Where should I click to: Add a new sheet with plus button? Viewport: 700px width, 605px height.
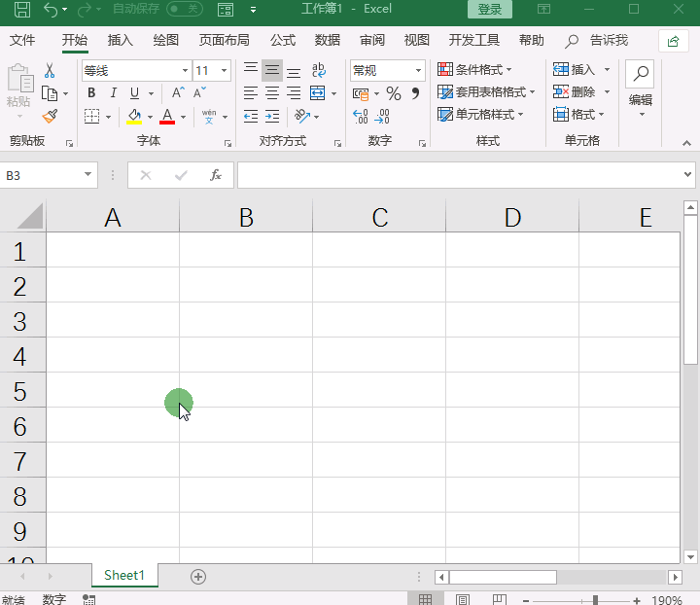pyautogui.click(x=198, y=577)
